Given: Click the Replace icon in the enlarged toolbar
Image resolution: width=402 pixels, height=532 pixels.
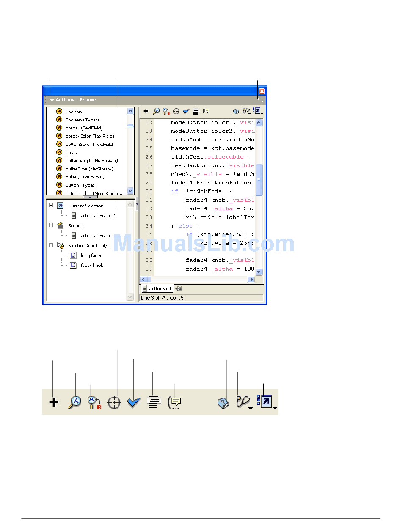Looking at the screenshot, I should tap(94, 402).
